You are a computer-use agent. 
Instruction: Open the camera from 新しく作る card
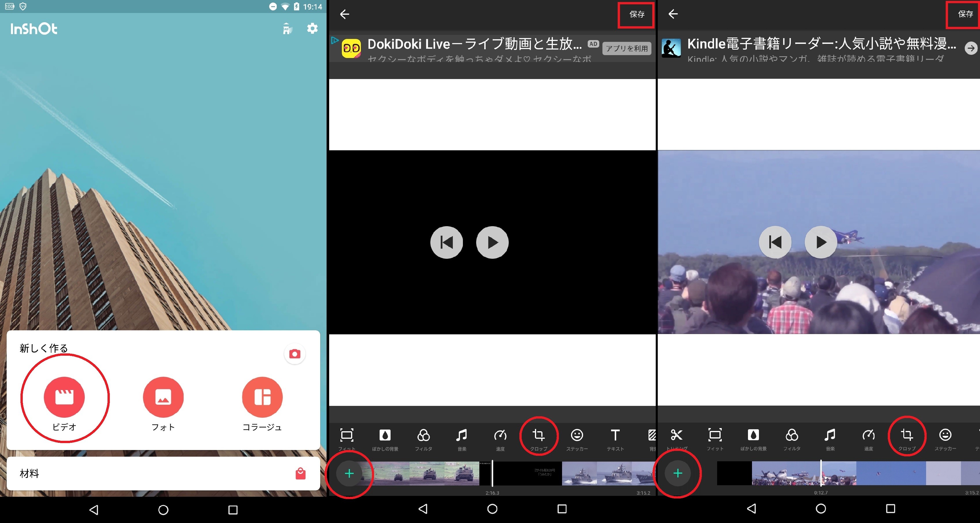tap(295, 354)
